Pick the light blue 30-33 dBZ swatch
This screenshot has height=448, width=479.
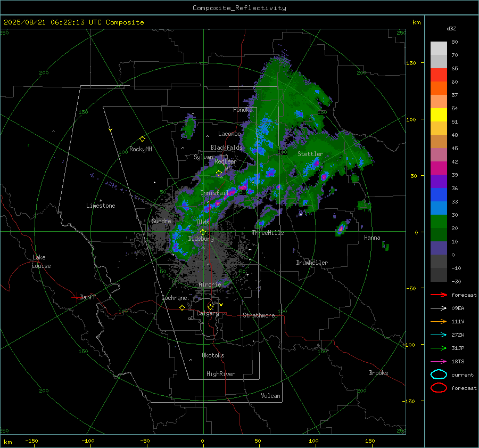(x=439, y=208)
